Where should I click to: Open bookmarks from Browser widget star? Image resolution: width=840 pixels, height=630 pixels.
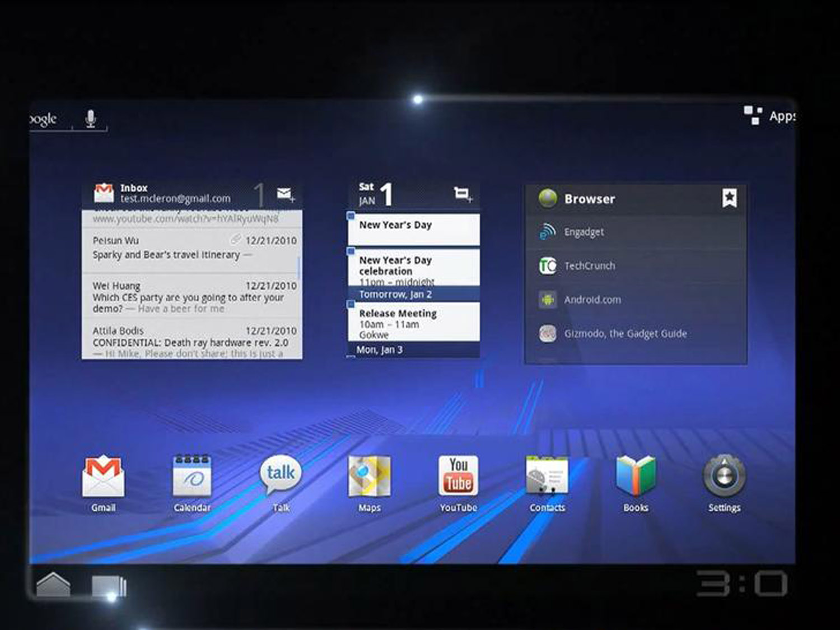pyautogui.click(x=729, y=198)
